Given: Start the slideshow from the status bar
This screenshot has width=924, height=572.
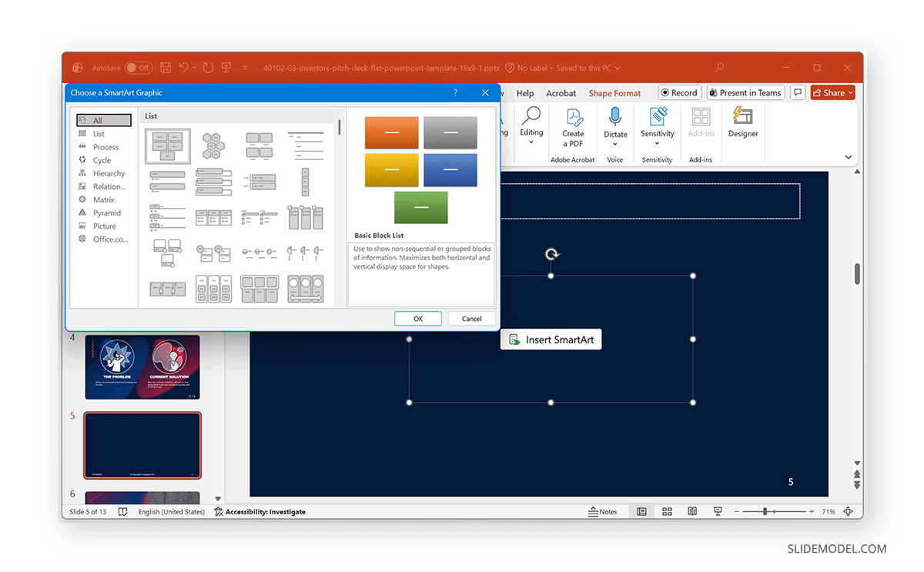Looking at the screenshot, I should tap(718, 511).
